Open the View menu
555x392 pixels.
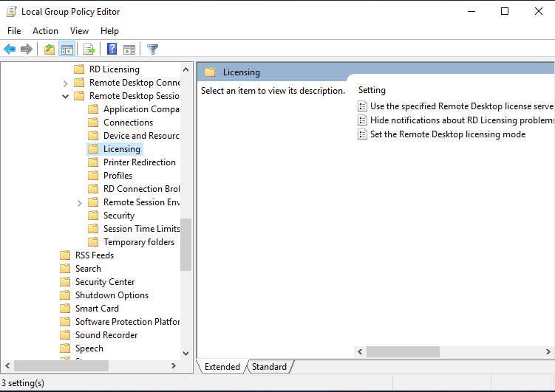79,31
